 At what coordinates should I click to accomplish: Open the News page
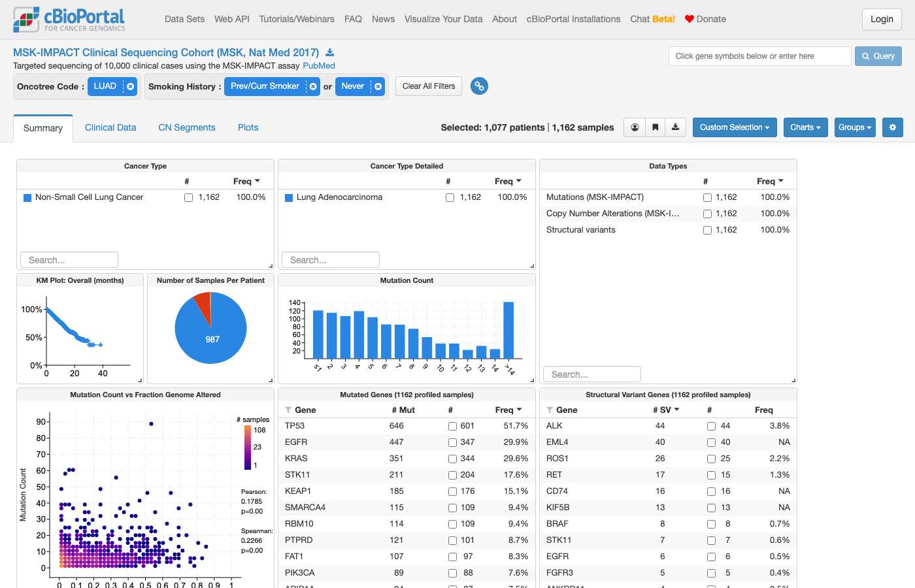[x=383, y=19]
